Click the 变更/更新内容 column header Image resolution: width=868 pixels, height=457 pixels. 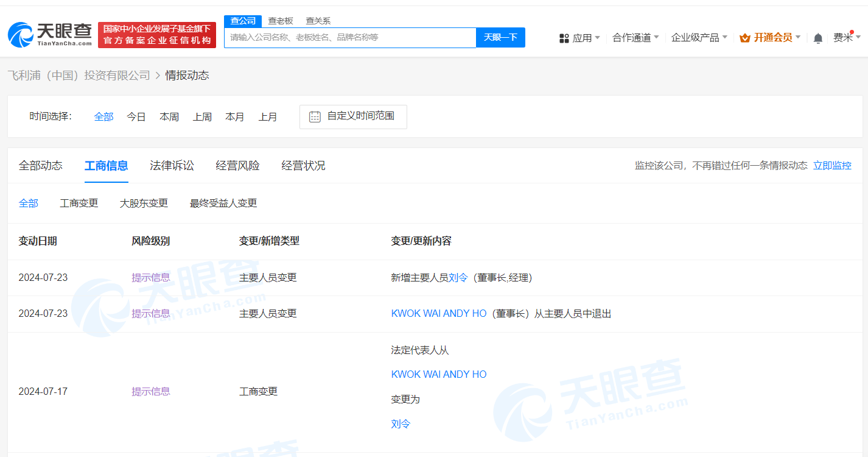point(421,241)
